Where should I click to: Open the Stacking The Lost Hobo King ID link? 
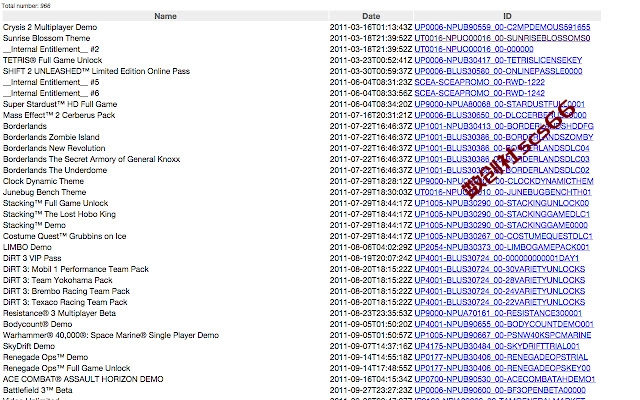point(502,214)
